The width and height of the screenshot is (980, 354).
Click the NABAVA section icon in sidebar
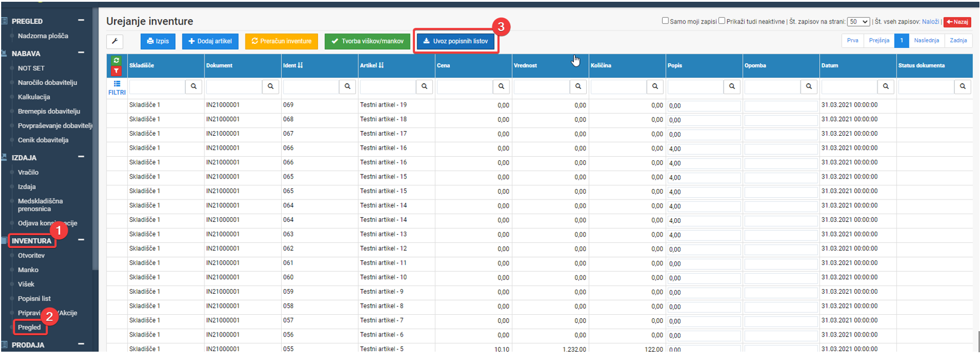tap(4, 53)
